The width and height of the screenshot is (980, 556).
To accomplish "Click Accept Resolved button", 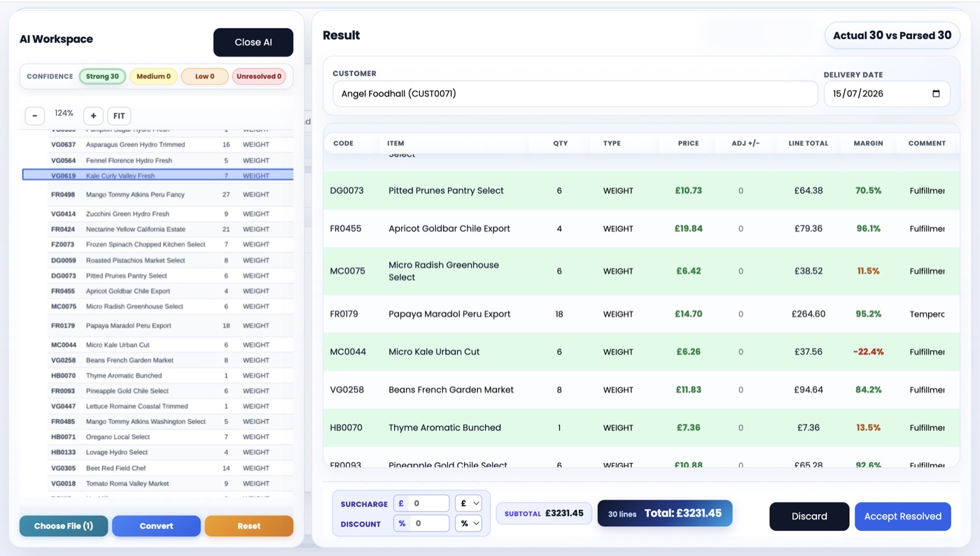I will pyautogui.click(x=902, y=516).
